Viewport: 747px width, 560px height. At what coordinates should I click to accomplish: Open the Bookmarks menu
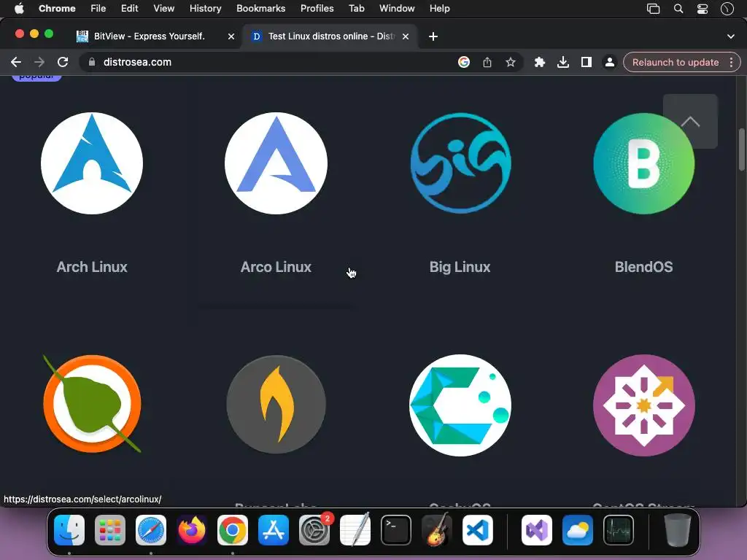point(260,9)
